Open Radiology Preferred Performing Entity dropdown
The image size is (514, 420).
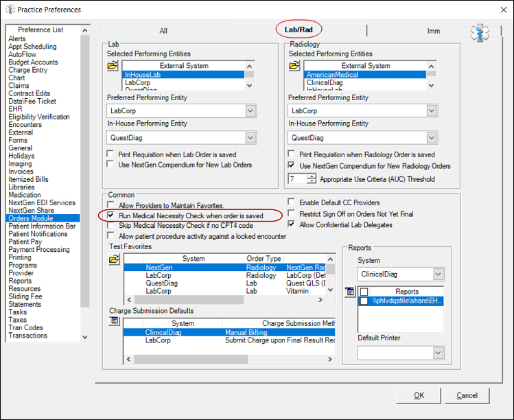(432, 110)
